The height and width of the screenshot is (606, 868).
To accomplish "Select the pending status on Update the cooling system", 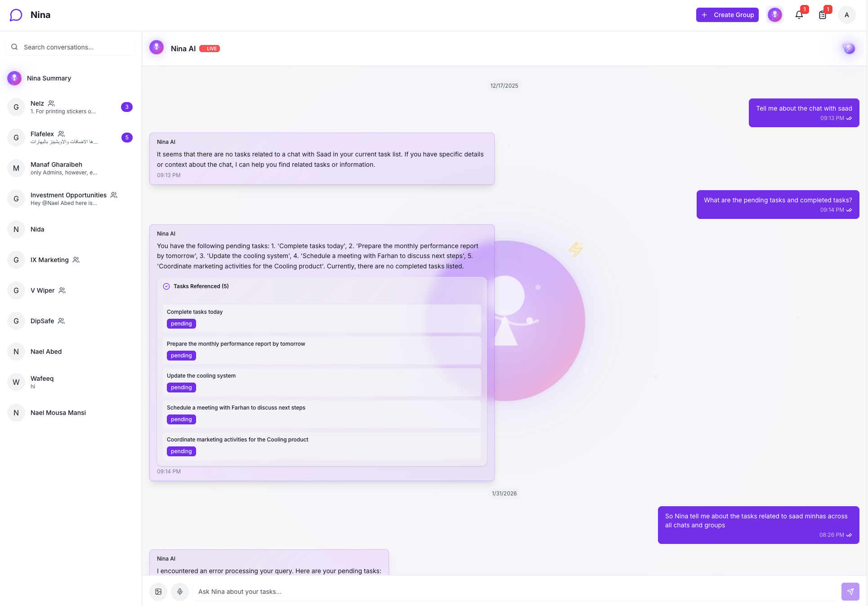I will coord(181,387).
